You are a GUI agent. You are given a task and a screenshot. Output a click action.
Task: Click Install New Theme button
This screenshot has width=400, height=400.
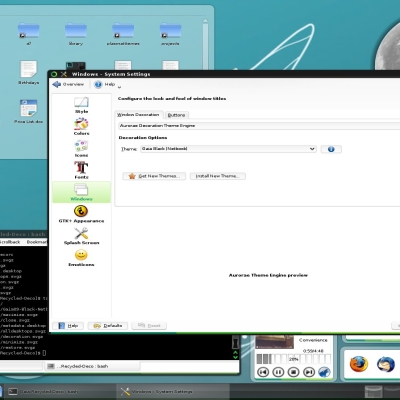[218, 176]
